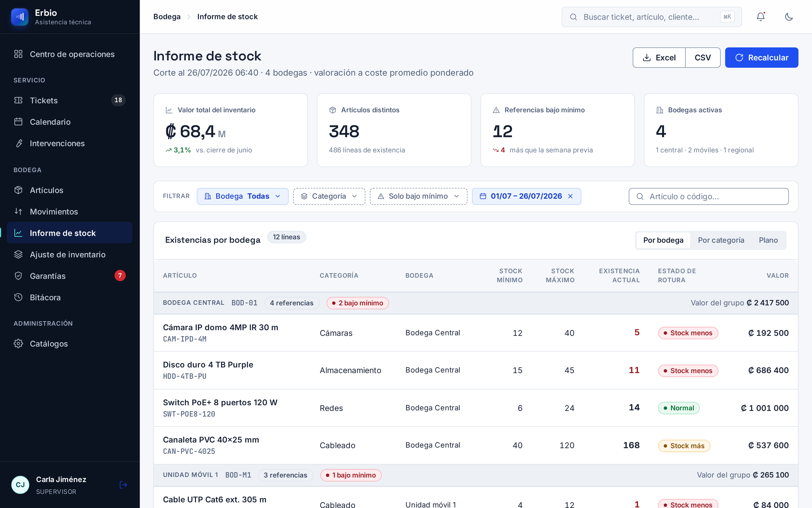Click the Bodegas activas building icon
The image size is (812, 508).
(660, 110)
